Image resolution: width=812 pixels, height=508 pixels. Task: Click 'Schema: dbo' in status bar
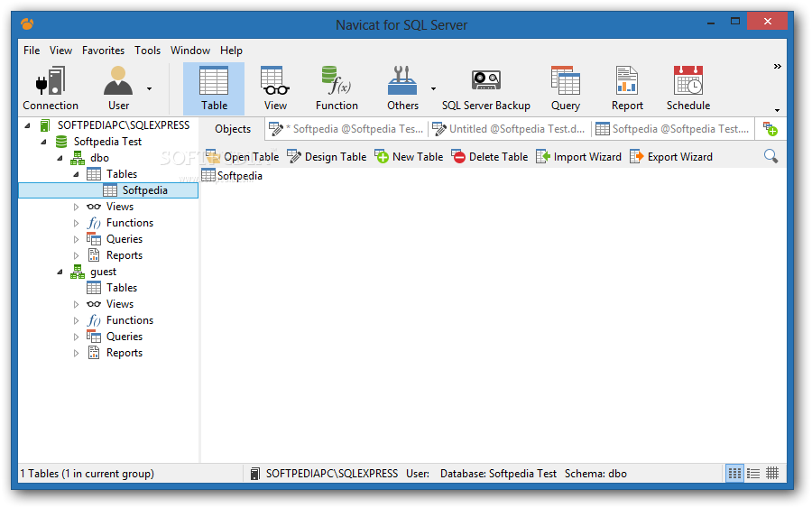[x=595, y=474]
